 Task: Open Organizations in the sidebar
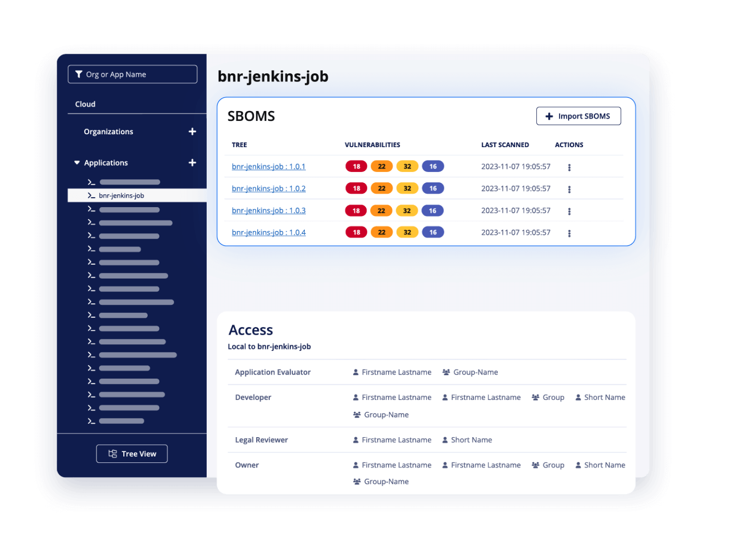(109, 132)
